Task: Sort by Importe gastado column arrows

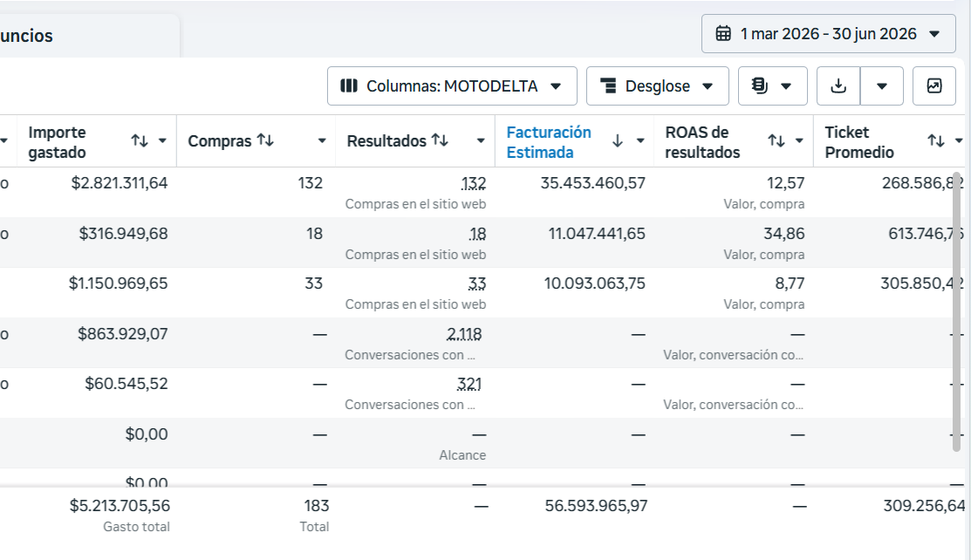Action: (140, 141)
